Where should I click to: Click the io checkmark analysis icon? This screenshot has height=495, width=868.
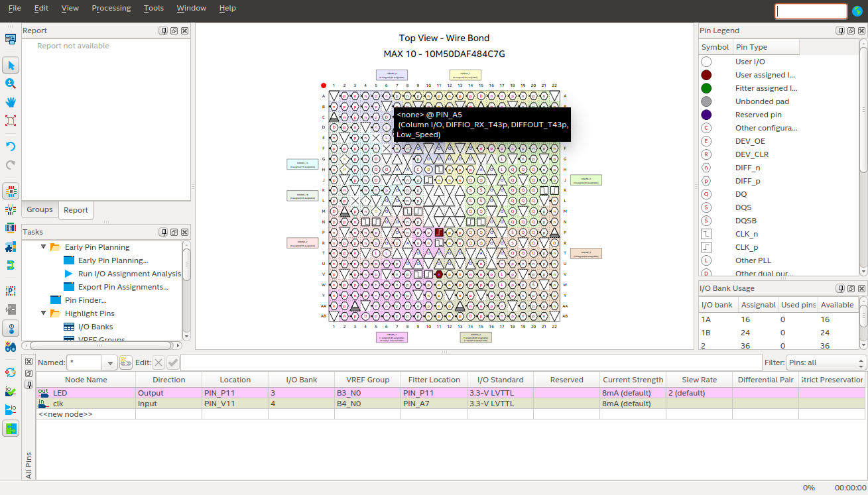[x=11, y=391]
